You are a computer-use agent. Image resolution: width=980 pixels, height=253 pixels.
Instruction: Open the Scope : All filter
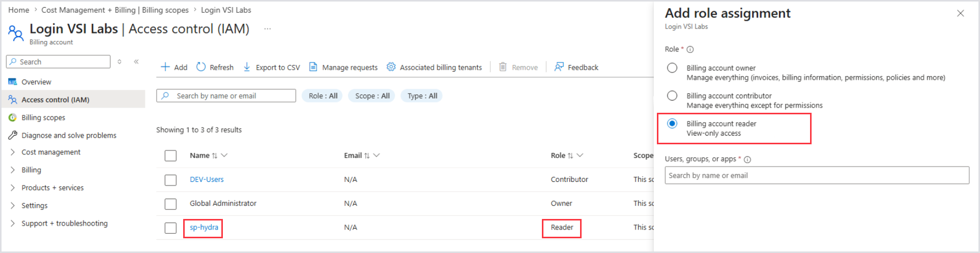tap(372, 96)
